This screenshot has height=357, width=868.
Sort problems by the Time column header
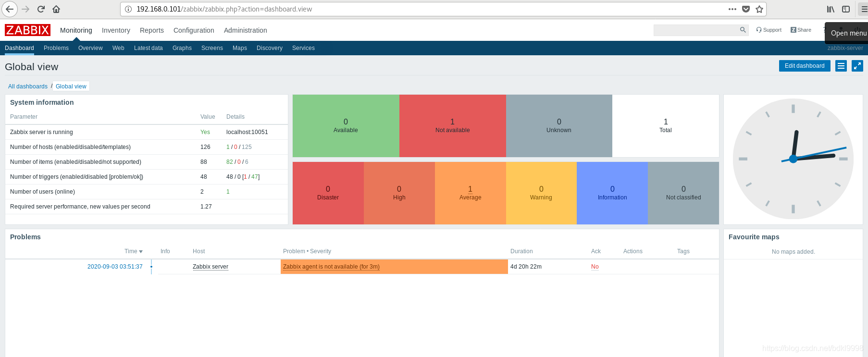click(x=134, y=251)
